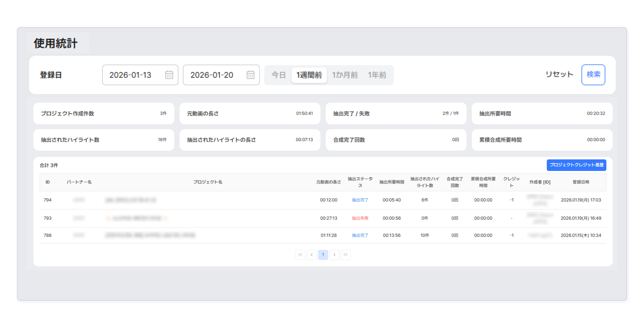This screenshot has width=644, height=328.
Task: Click the リセット reset button
Action: click(x=559, y=74)
